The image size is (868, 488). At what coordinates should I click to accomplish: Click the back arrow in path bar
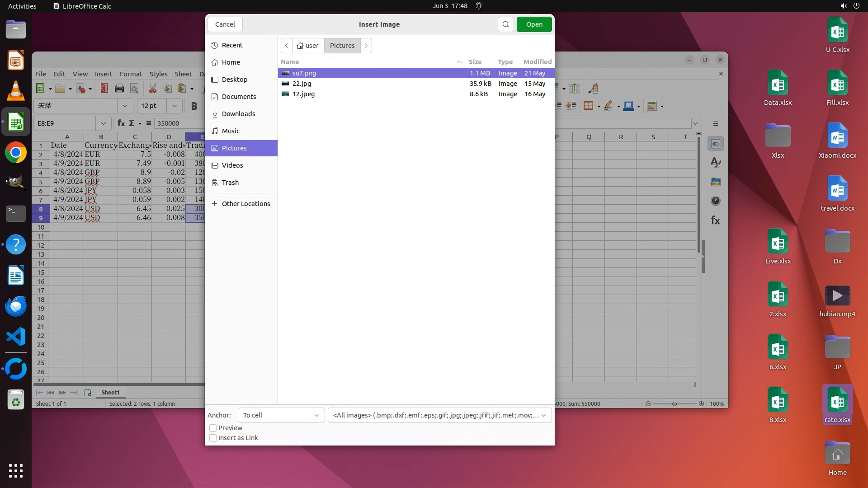pos(287,46)
